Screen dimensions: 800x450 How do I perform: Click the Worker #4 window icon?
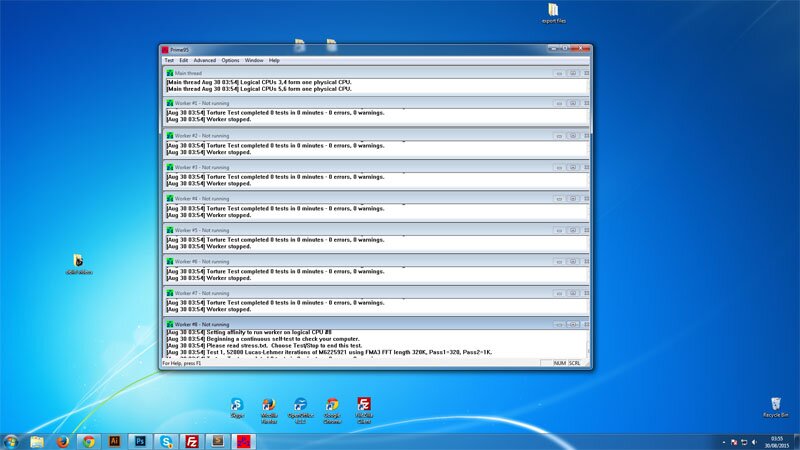[x=170, y=198]
